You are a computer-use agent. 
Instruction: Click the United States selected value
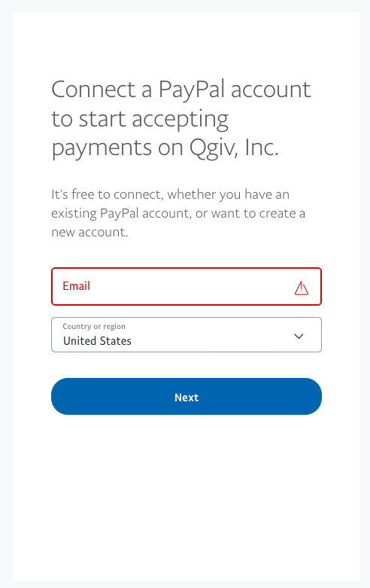97,341
